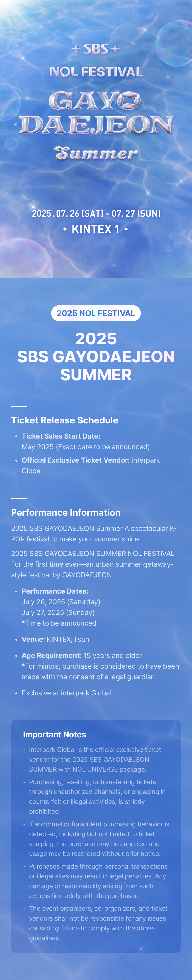Click the 2025 NOL FESTIVAL pill badge
192x980 pixels.
click(96, 313)
